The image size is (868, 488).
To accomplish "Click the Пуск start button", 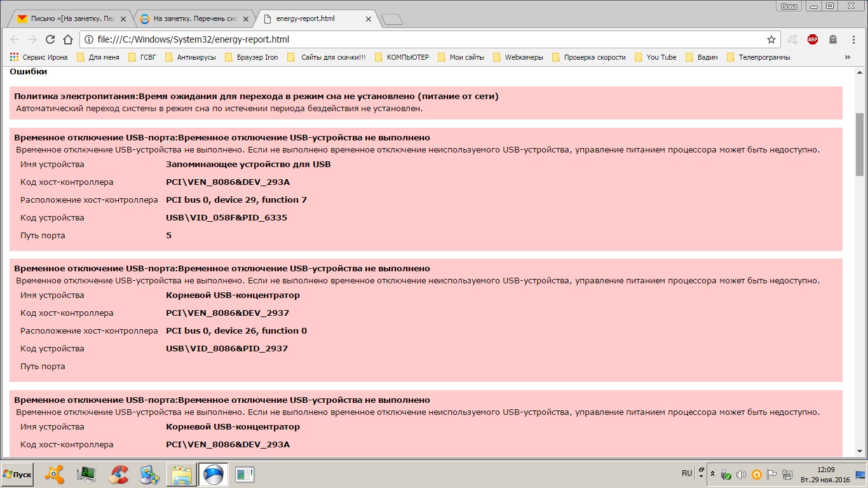I will [17, 475].
